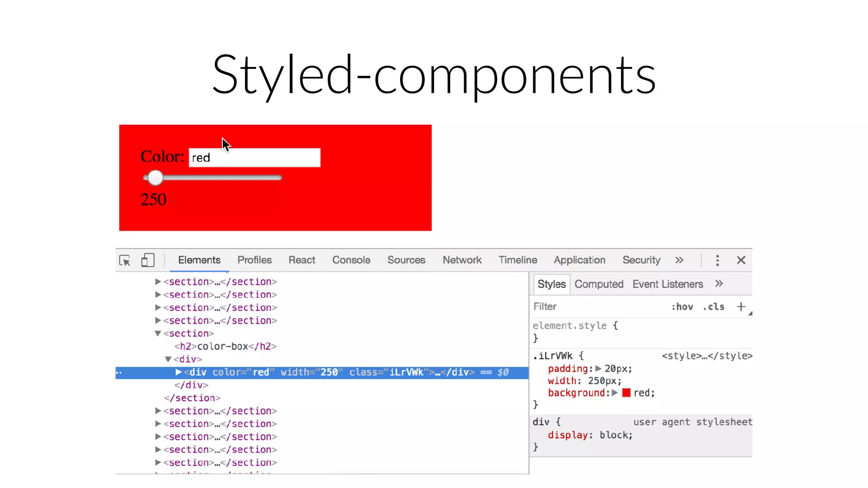Open the Network tab
This screenshot has height=488, width=868.
point(462,260)
